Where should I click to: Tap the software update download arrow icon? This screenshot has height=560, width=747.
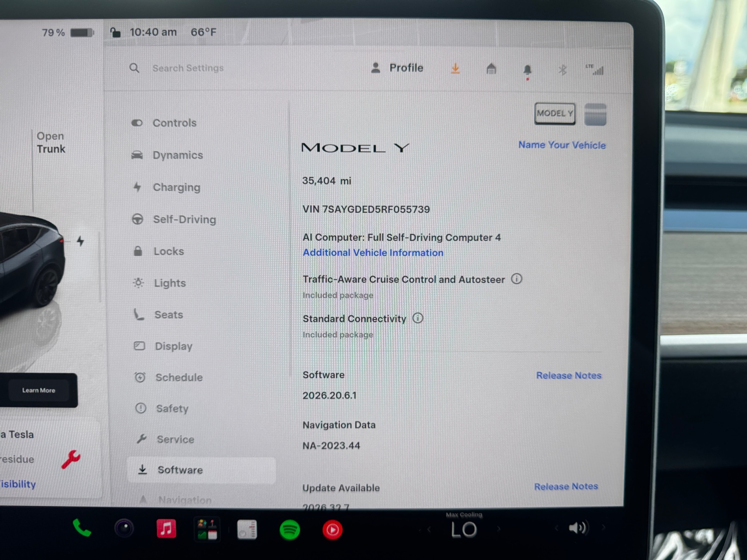tap(455, 69)
